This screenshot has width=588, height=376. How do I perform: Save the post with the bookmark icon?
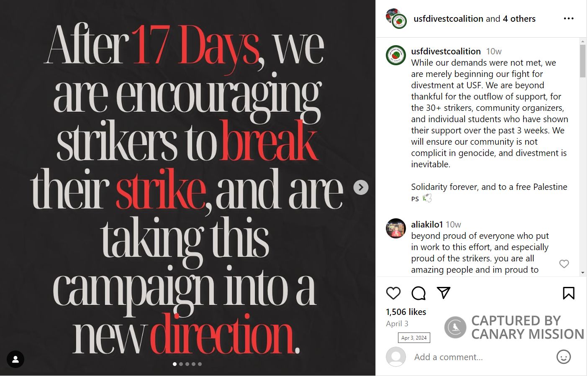[568, 293]
